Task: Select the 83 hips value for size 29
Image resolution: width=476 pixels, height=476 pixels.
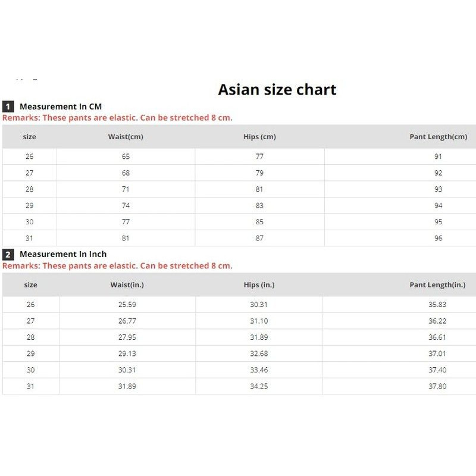Action: point(259,206)
